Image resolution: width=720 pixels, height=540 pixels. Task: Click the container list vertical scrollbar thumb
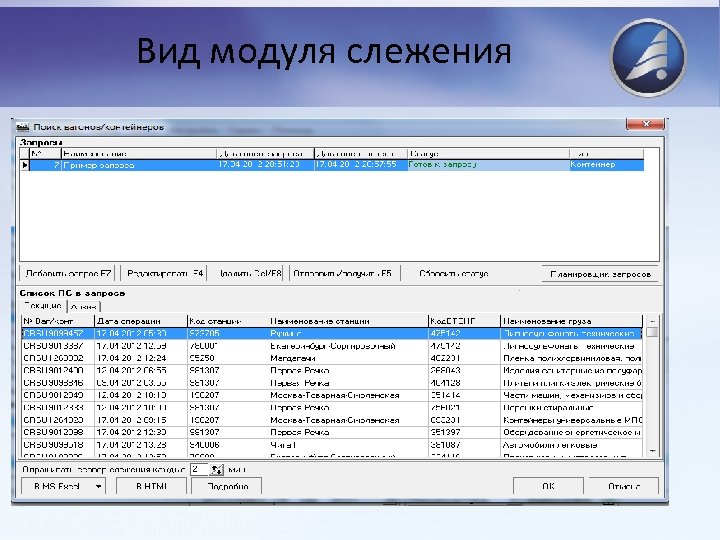[652, 332]
